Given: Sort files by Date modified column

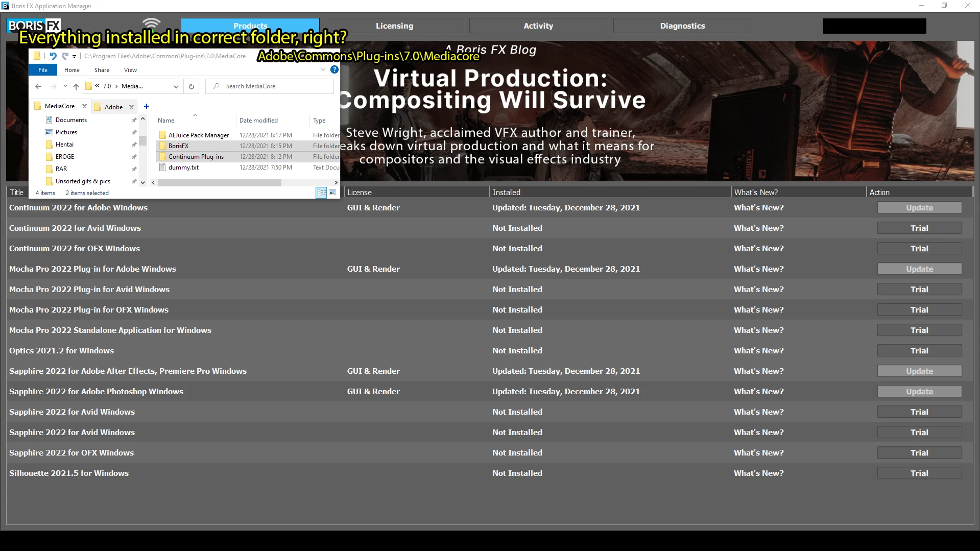Looking at the screenshot, I should pos(258,121).
